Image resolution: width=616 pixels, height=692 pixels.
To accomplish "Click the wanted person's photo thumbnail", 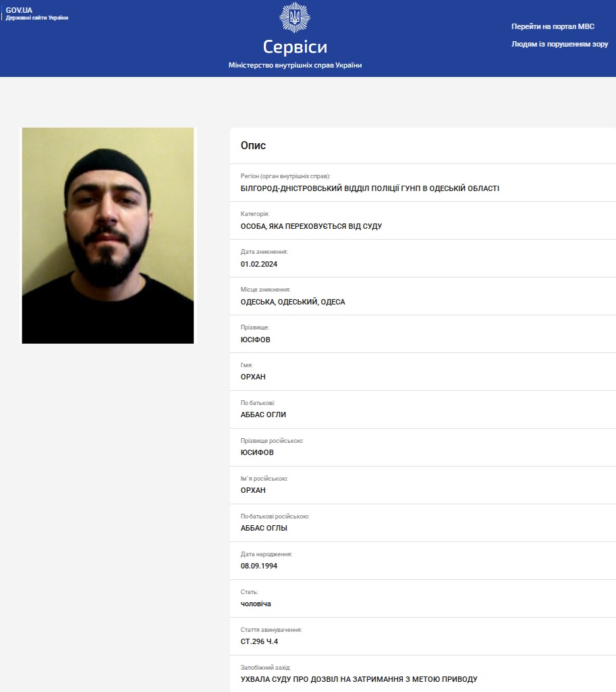I will (108, 236).
